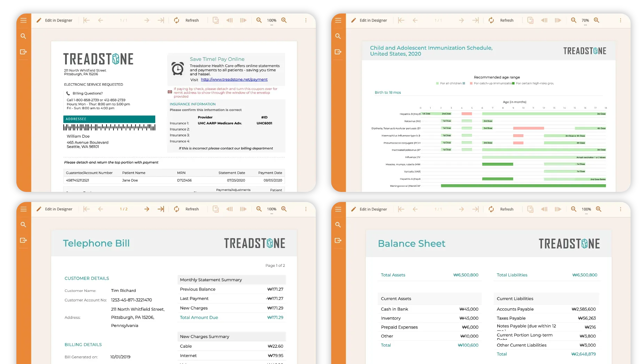Click page number field 1 / 2 in Telephone Bill viewer
The width and height of the screenshot is (644, 364).
124,209
